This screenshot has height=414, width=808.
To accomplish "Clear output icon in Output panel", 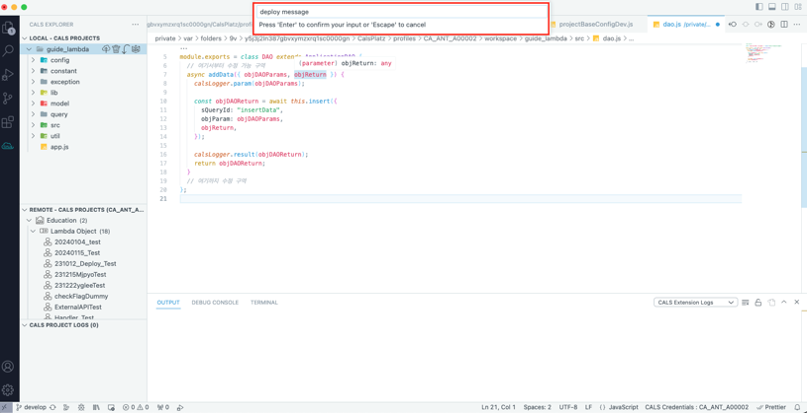I will (x=745, y=303).
